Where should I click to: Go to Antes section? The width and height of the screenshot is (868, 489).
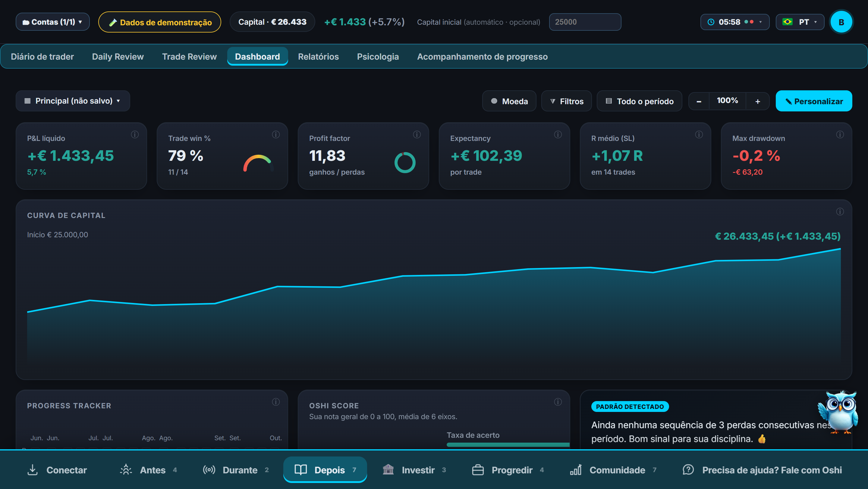[148, 470]
